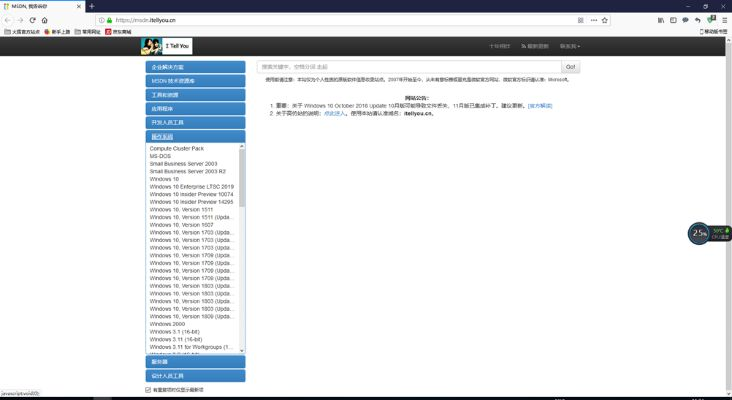Click the browser forward arrow

click(20, 20)
